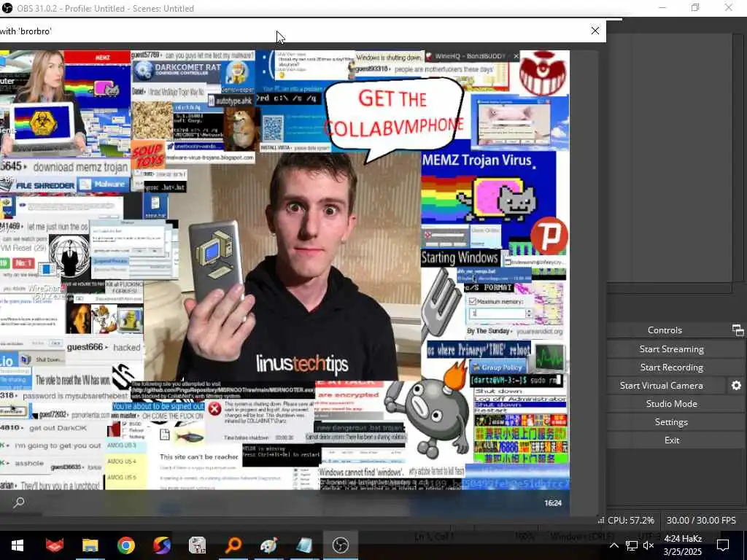The image size is (747, 560).
Task: Open the gray document icon beside Chrome swirl
Action: click(x=197, y=545)
